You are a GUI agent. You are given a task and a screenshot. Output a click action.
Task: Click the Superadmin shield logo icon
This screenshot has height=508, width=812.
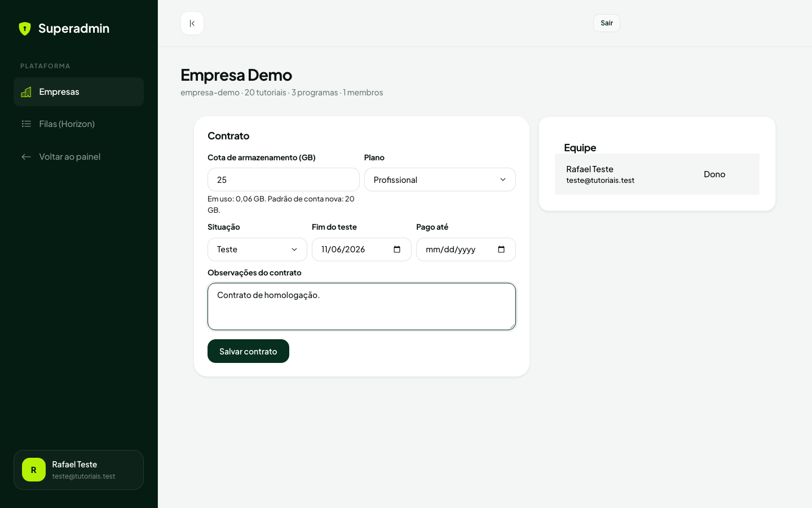[25, 29]
